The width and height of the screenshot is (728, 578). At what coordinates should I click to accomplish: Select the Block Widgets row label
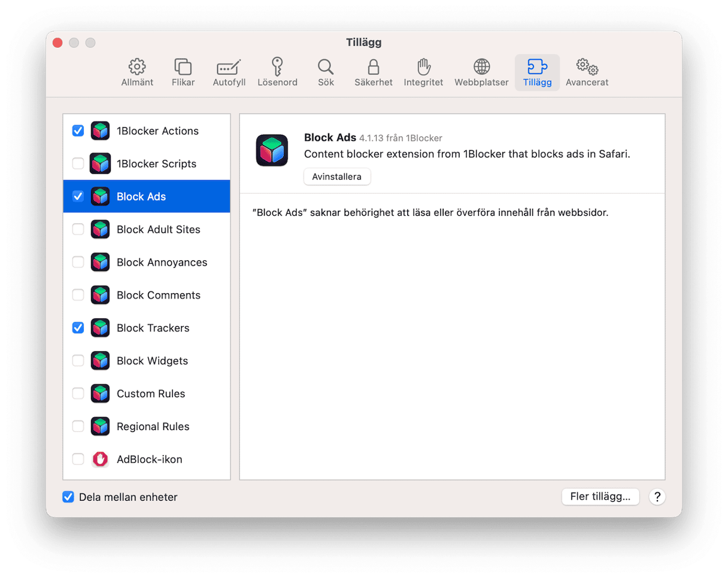152,361
